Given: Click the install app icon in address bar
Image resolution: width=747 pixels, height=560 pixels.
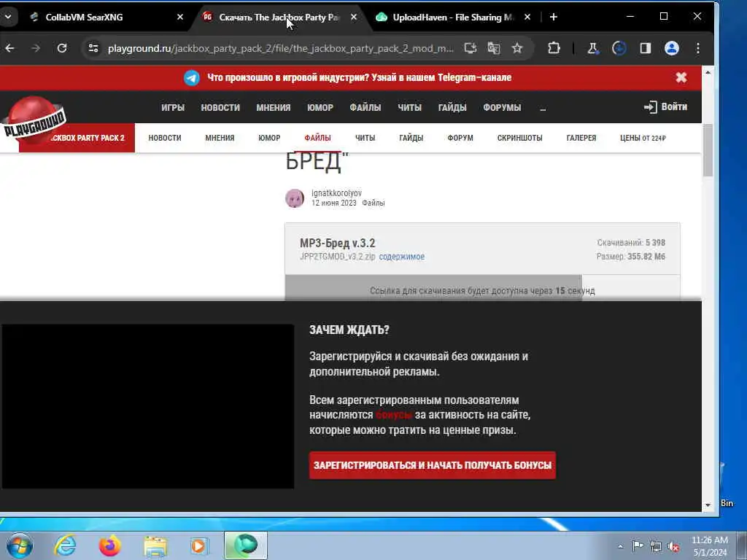Looking at the screenshot, I should click(x=471, y=48).
